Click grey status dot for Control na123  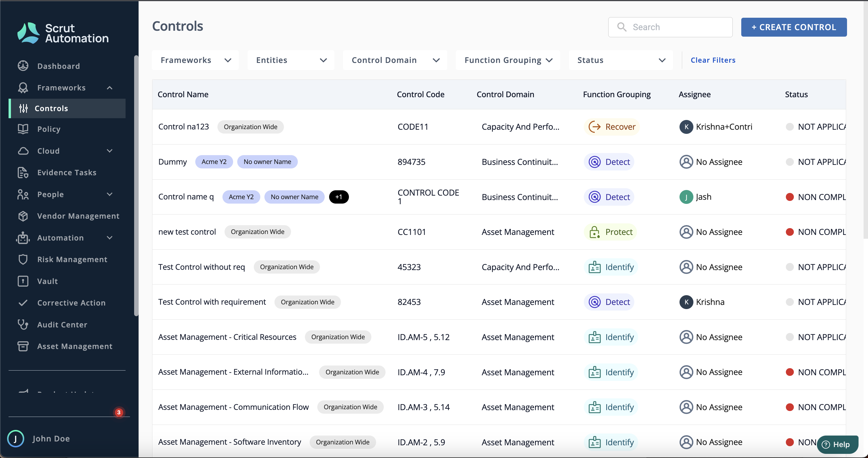pyautogui.click(x=789, y=127)
